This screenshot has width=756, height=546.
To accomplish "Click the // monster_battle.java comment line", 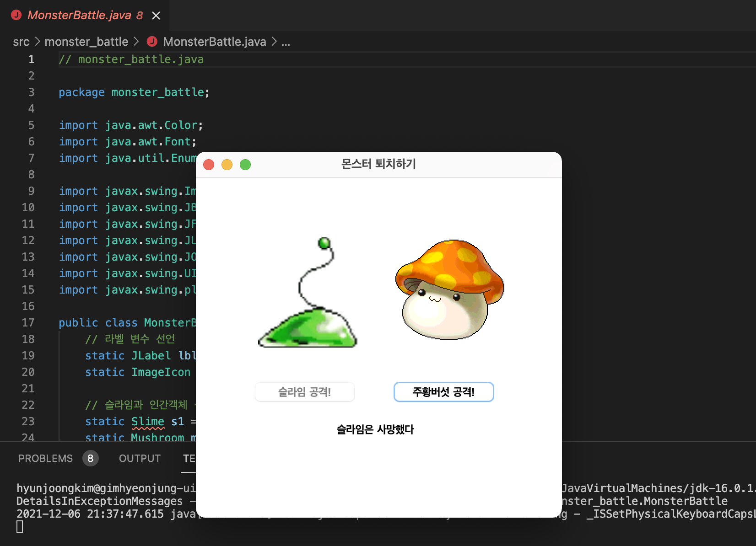I will tap(131, 59).
